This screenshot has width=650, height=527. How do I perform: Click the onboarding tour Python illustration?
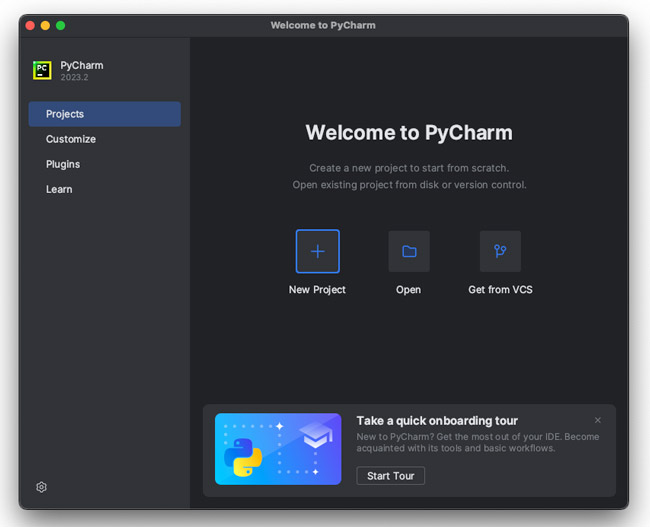click(x=278, y=449)
